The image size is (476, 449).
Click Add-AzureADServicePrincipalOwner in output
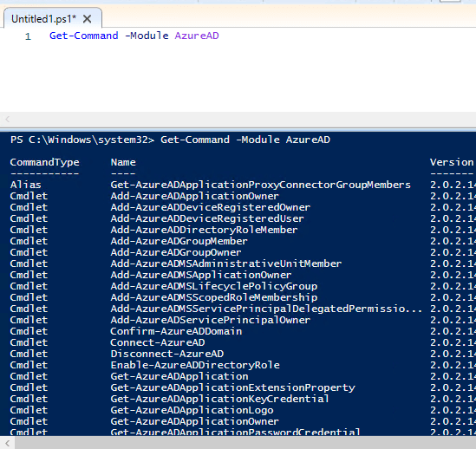[211, 320]
